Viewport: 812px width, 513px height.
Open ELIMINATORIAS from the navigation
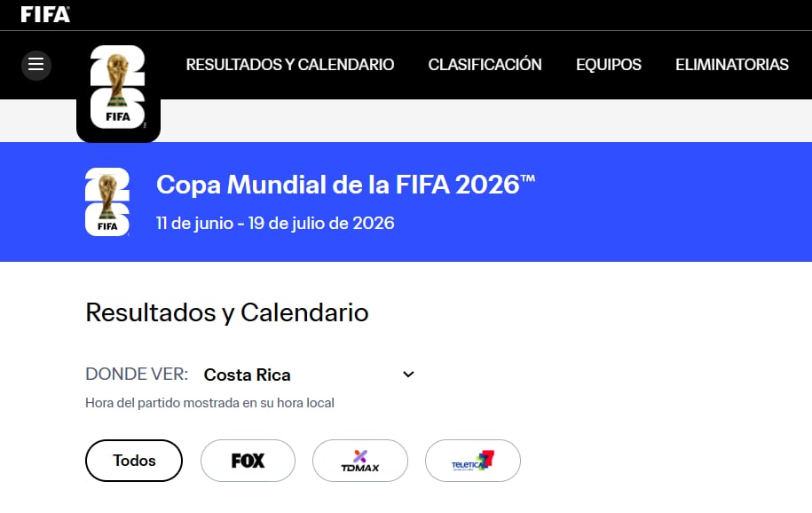pos(731,64)
